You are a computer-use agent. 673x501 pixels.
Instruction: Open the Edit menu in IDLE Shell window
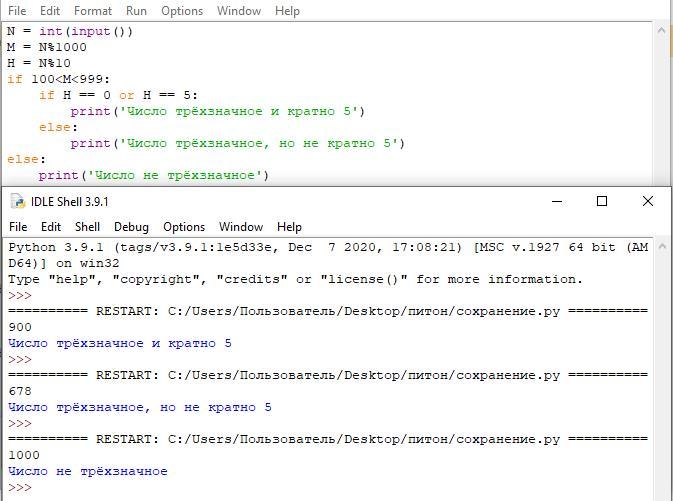pos(51,227)
